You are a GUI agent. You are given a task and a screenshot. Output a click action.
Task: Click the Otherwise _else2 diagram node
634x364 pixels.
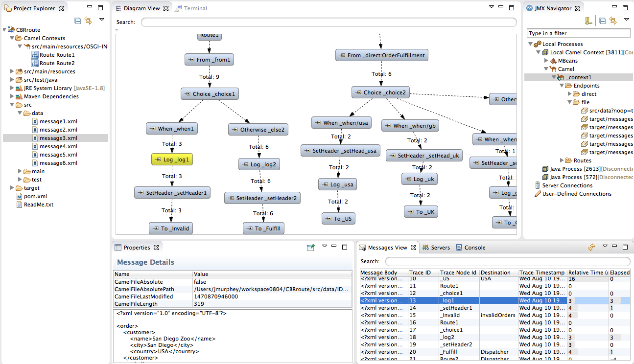click(x=258, y=130)
